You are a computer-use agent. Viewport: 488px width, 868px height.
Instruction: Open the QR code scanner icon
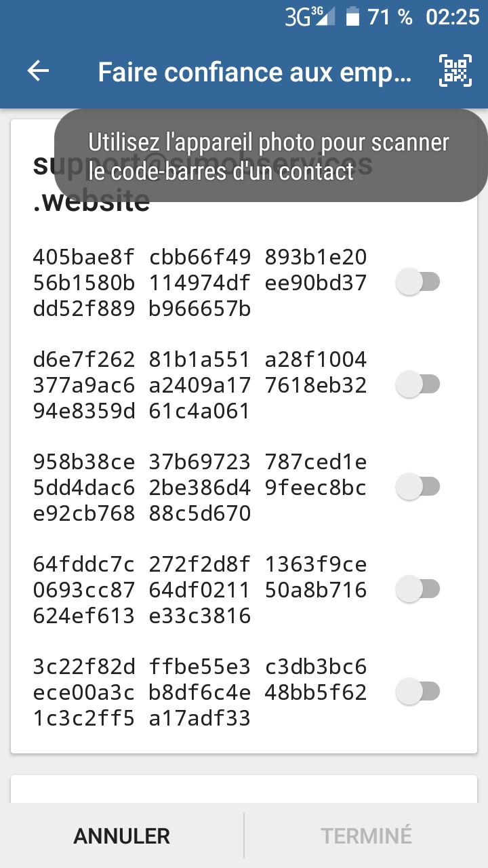(x=455, y=71)
